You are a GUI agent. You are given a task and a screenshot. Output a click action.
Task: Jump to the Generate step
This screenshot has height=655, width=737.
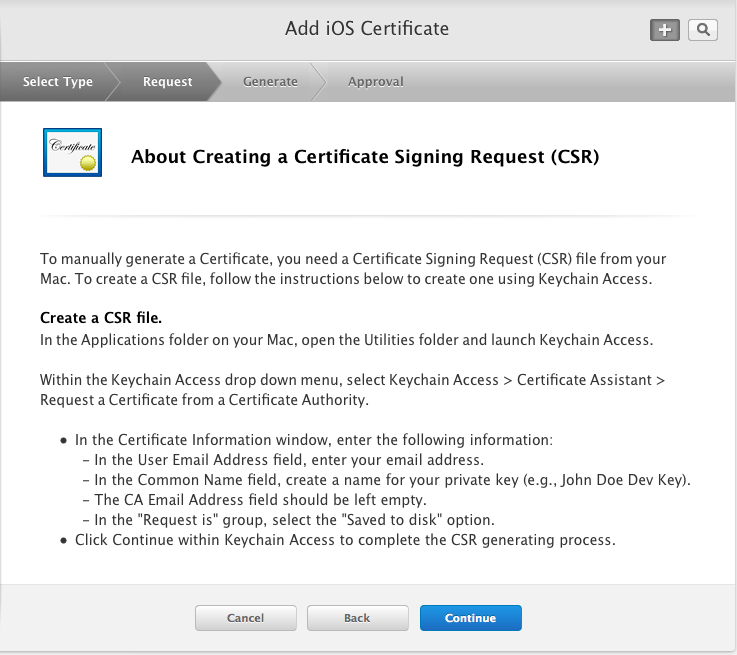pos(270,82)
